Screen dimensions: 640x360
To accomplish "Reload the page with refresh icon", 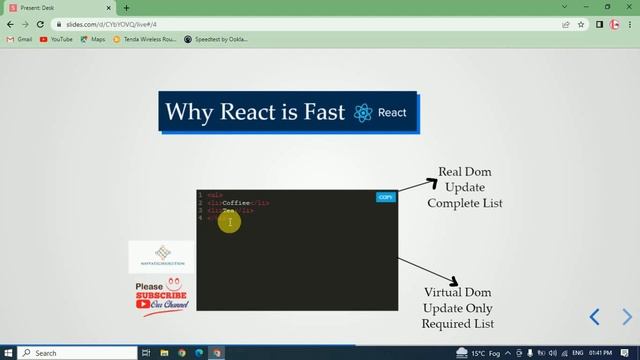I will [40, 24].
